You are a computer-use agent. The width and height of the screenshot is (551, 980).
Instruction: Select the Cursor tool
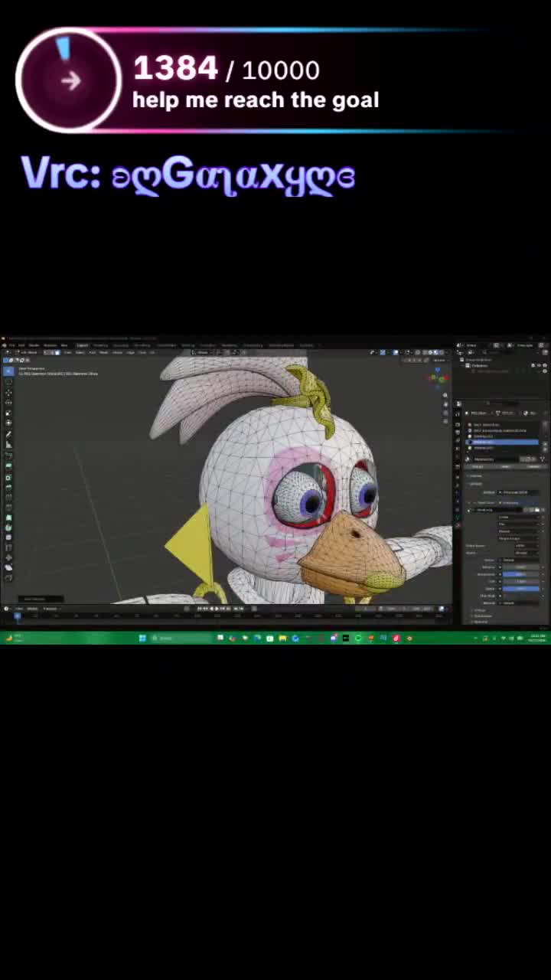pos(8,382)
